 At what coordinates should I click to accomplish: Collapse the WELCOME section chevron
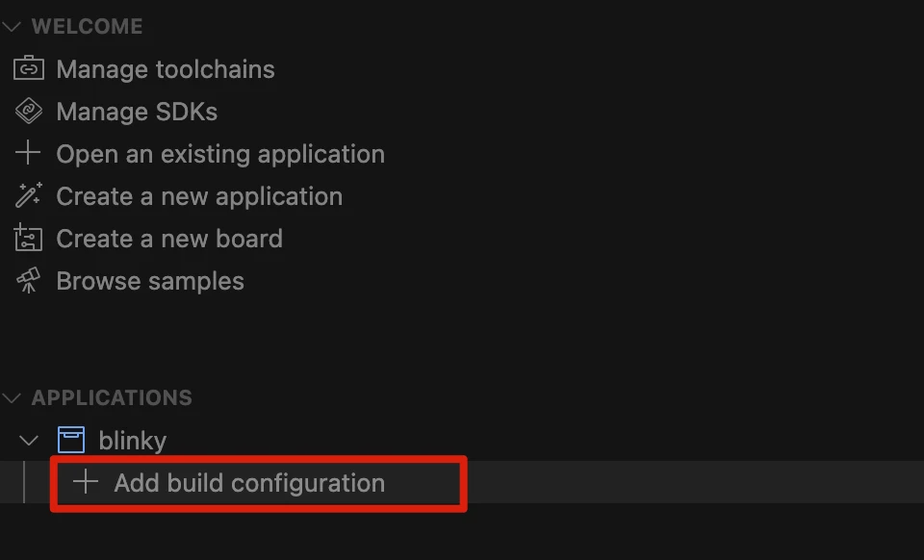coord(13,27)
